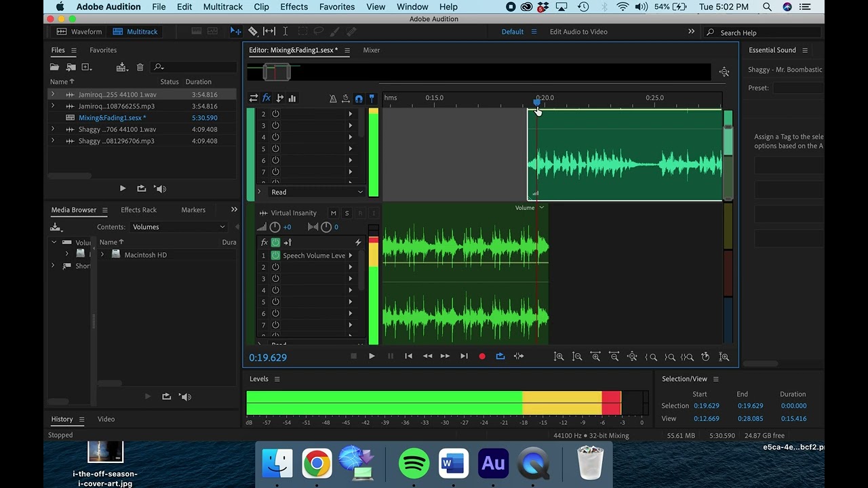The image size is (868, 488).
Task: Expand the Macintosh HD tree item
Action: point(102,255)
